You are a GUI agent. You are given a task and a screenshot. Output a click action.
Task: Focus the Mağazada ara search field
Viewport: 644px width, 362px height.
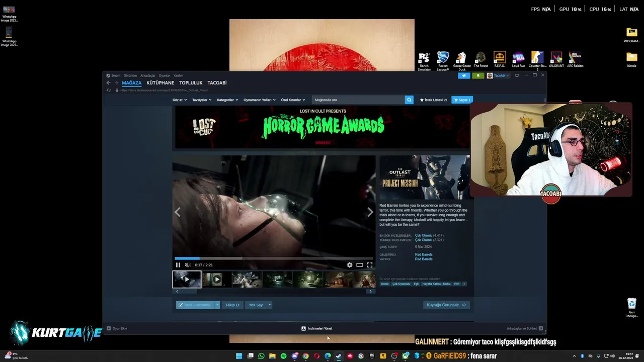click(358, 100)
